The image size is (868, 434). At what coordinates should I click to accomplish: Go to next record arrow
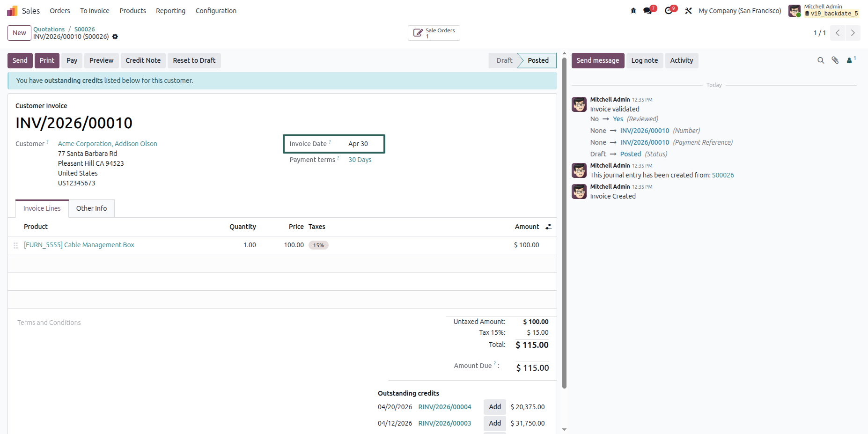[x=853, y=33]
